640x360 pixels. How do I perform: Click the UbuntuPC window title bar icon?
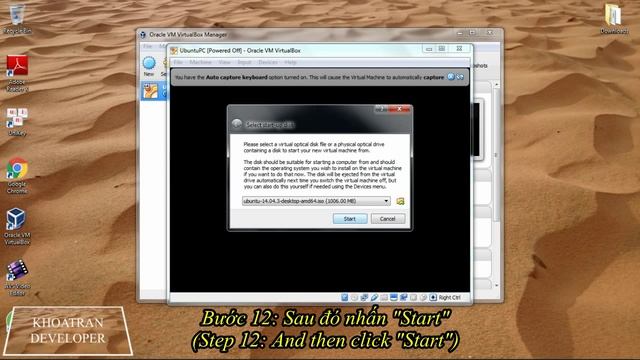174,51
